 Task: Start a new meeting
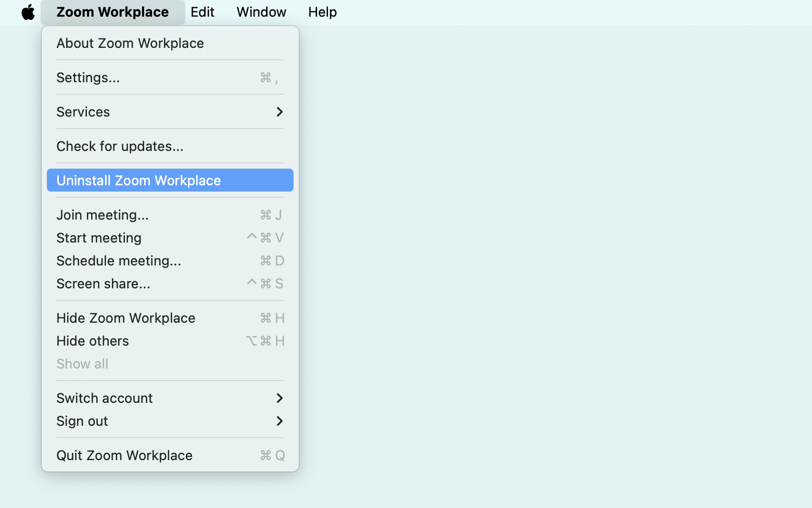tap(99, 238)
